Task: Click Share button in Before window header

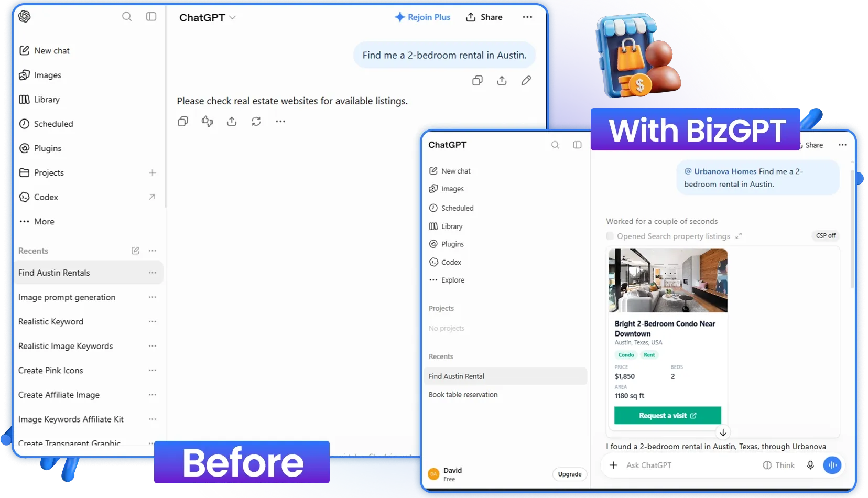Action: tap(484, 17)
